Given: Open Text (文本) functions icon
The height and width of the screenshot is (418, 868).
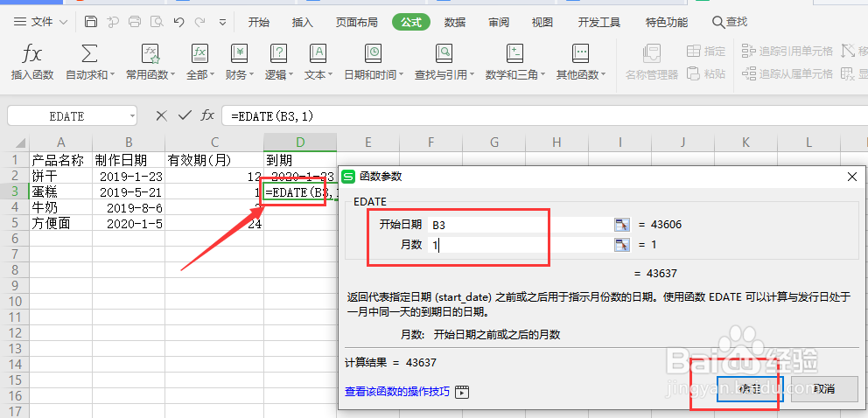Looking at the screenshot, I should [x=318, y=53].
